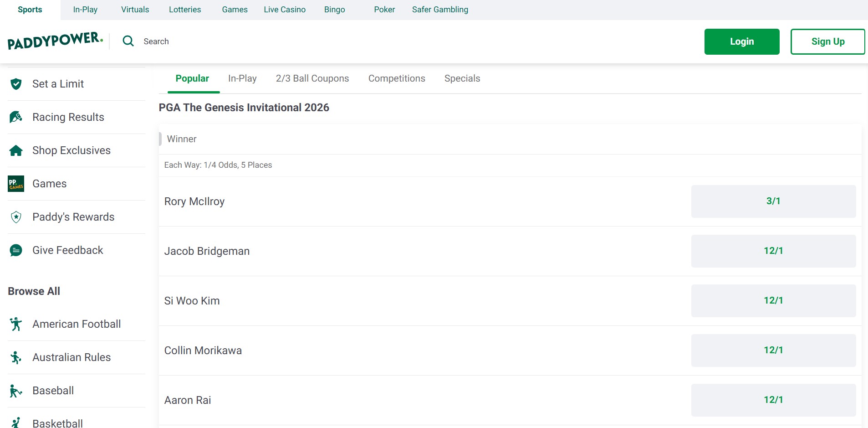Pick Collin Morikawa at 12/1 odds
The height and width of the screenshot is (428, 868).
773,350
